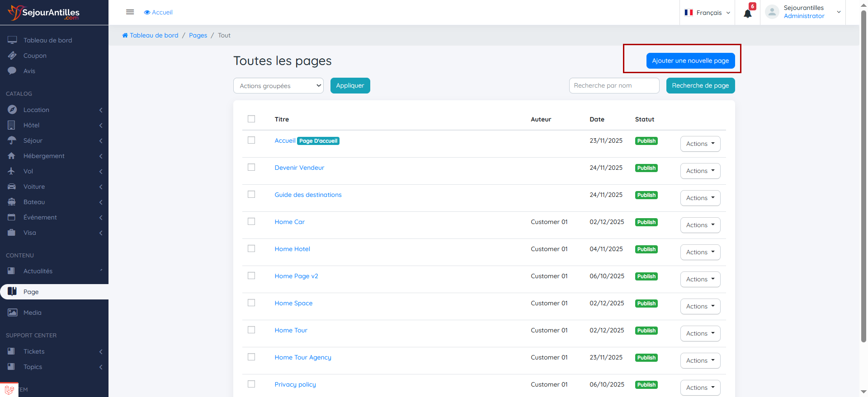Expand the Location sidebar menu
This screenshot has width=868, height=397.
[36, 110]
